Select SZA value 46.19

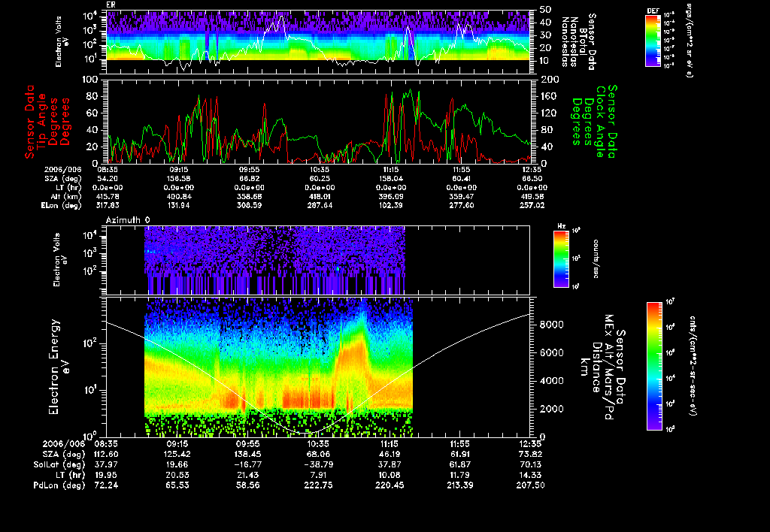[x=390, y=454]
